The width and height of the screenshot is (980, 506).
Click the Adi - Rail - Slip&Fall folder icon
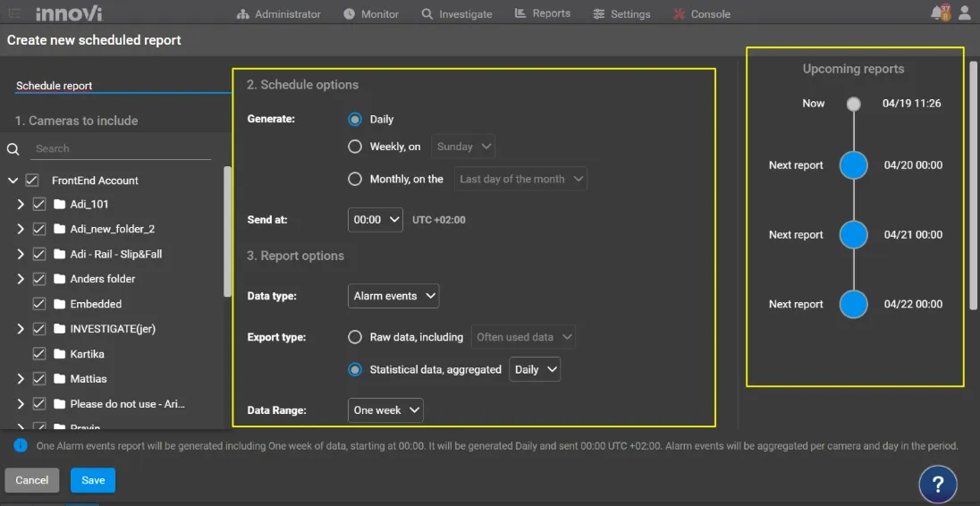pos(59,254)
